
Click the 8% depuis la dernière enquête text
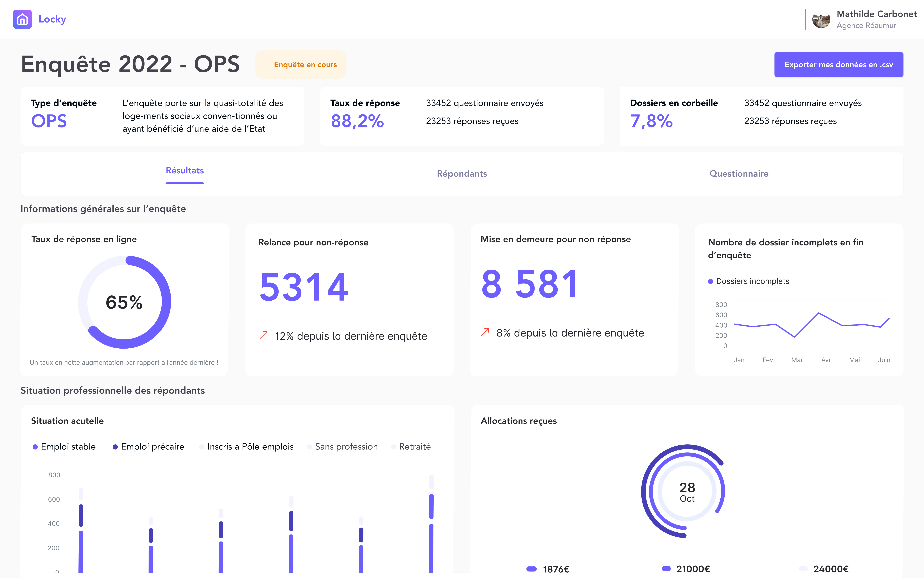tap(570, 333)
